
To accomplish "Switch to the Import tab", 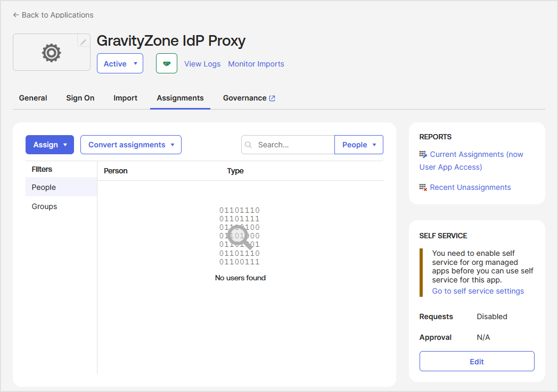I will (x=125, y=98).
